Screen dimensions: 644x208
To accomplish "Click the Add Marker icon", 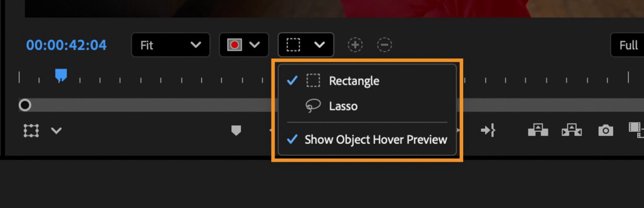I will (x=237, y=131).
